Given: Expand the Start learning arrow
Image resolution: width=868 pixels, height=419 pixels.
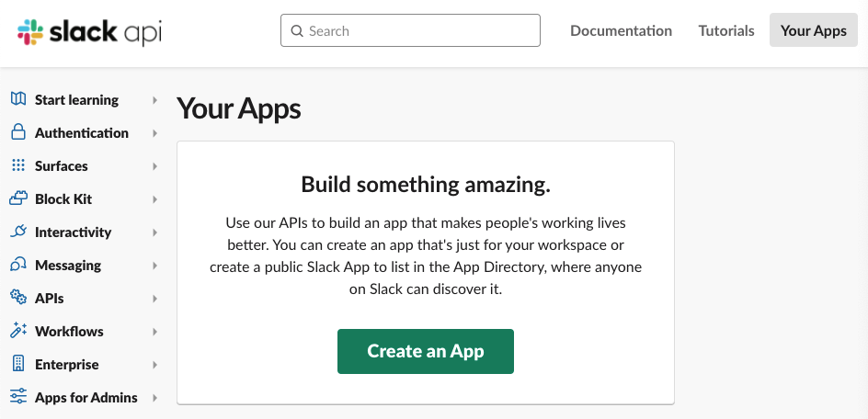Looking at the screenshot, I should click(155, 100).
